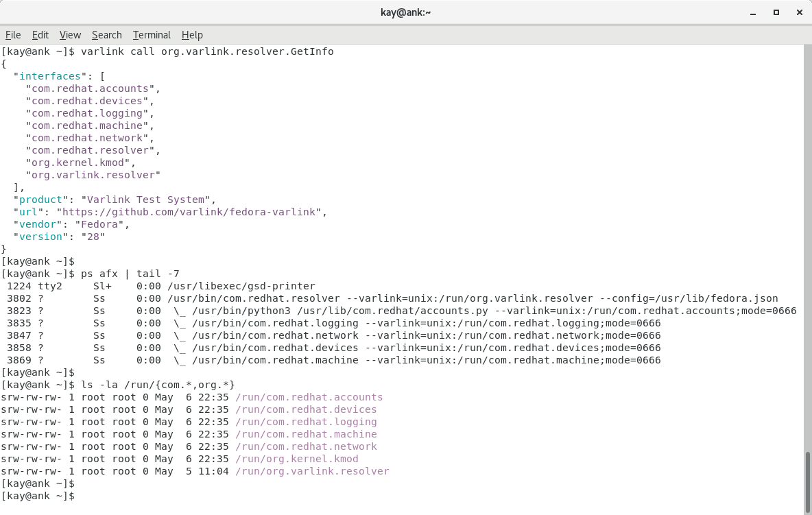The image size is (812, 515).
Task: Open the View menu
Action: [70, 35]
